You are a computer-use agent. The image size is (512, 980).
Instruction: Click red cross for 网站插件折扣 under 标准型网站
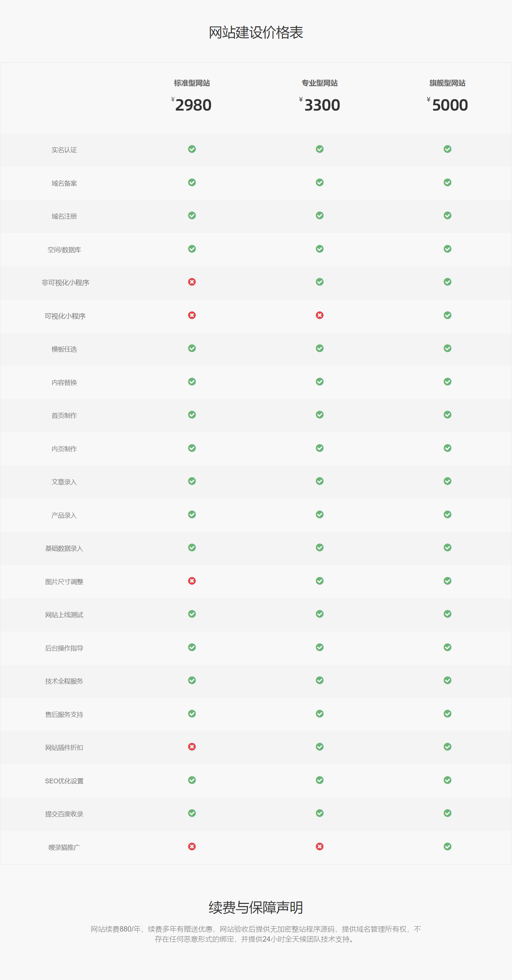click(x=192, y=747)
